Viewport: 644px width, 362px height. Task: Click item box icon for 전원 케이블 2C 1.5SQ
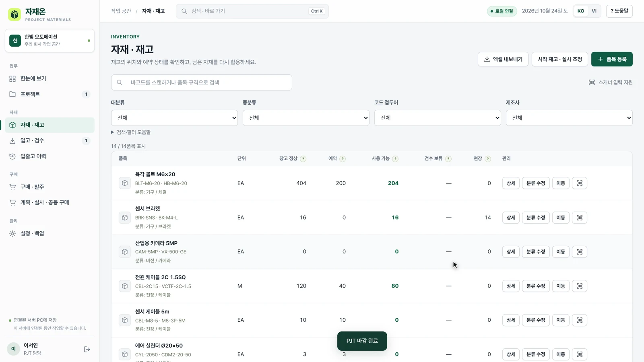125,286
